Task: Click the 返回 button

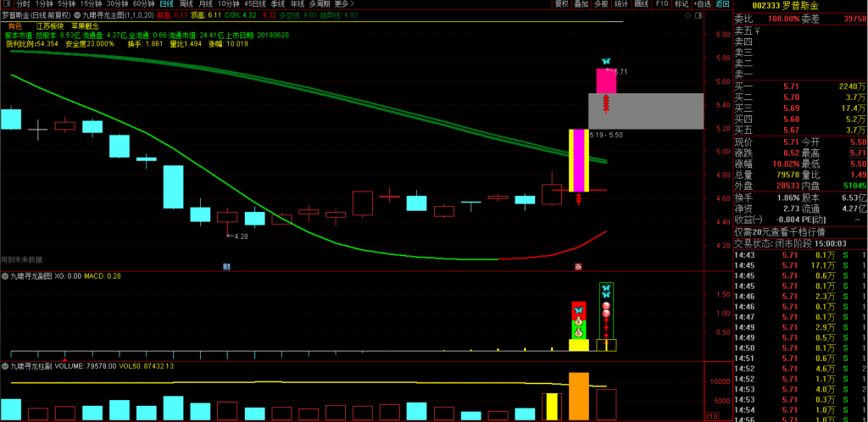Action: point(722,4)
